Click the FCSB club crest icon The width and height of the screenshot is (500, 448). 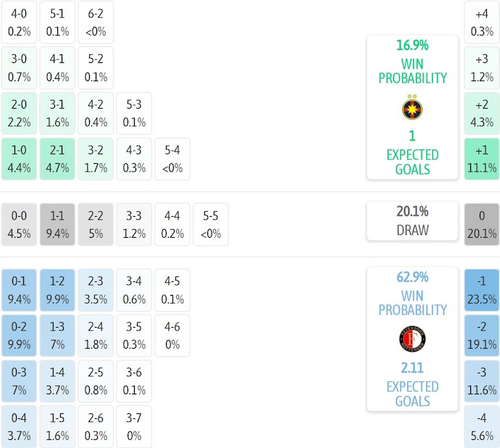[x=412, y=109]
